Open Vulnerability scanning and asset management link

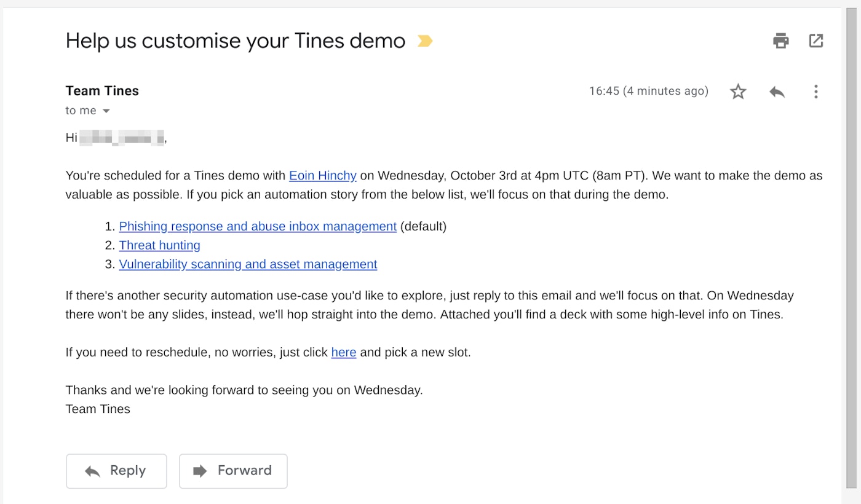(248, 264)
